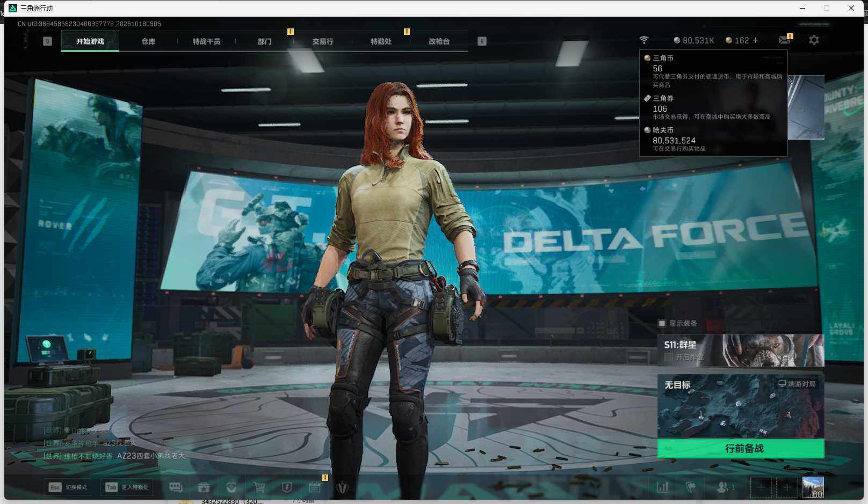Open the 无目标 map selection panel
This screenshot has width=868, height=504.
coord(741,406)
